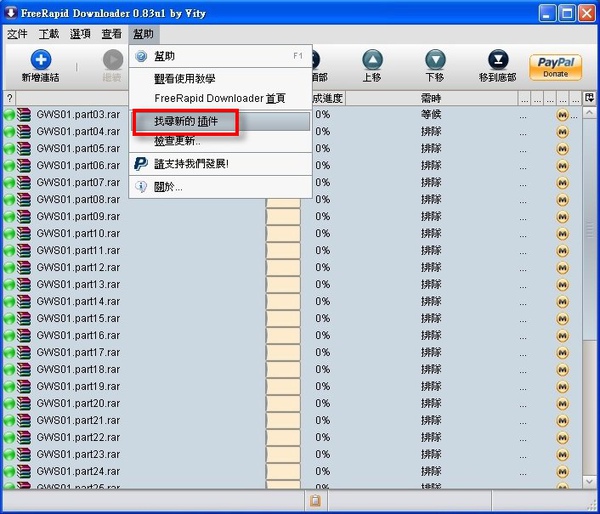Click the host M icon for GWS01.part17.rar

point(562,353)
